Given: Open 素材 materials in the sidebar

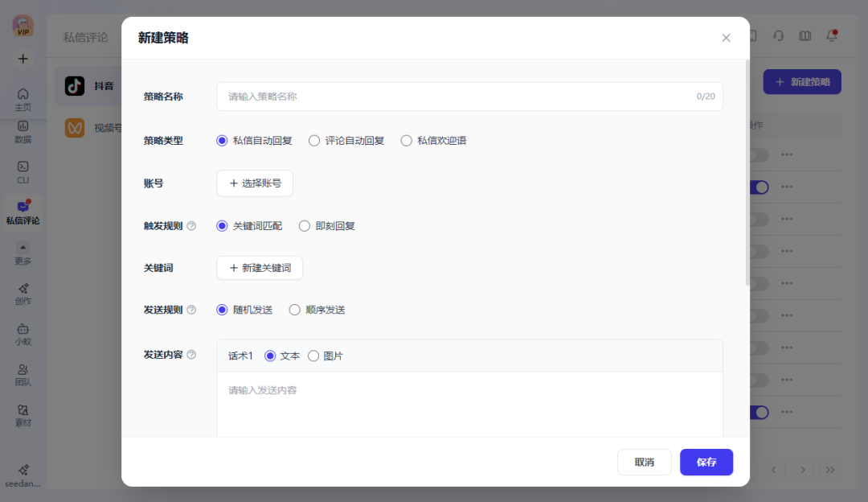Looking at the screenshot, I should coord(23,416).
